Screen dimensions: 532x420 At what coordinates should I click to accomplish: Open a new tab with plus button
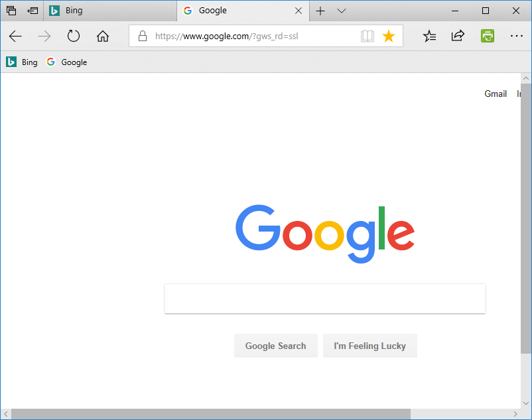pos(320,11)
